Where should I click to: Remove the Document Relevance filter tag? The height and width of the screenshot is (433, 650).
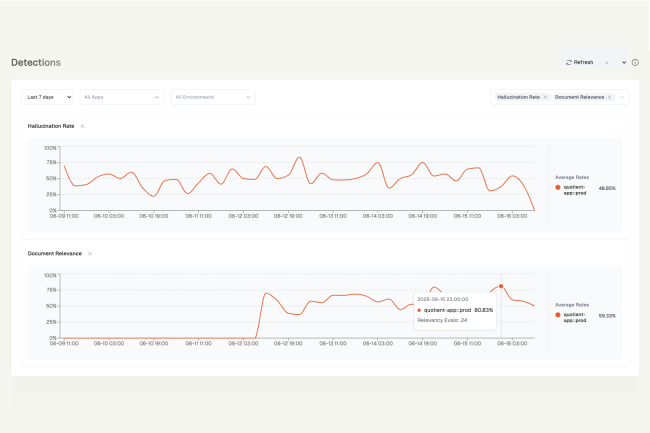pyautogui.click(x=609, y=97)
